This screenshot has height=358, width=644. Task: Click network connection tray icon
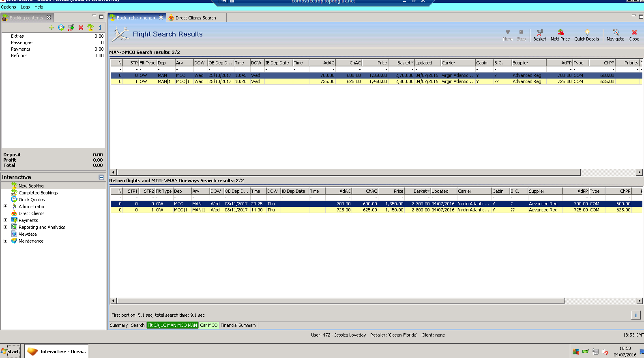tap(595, 352)
